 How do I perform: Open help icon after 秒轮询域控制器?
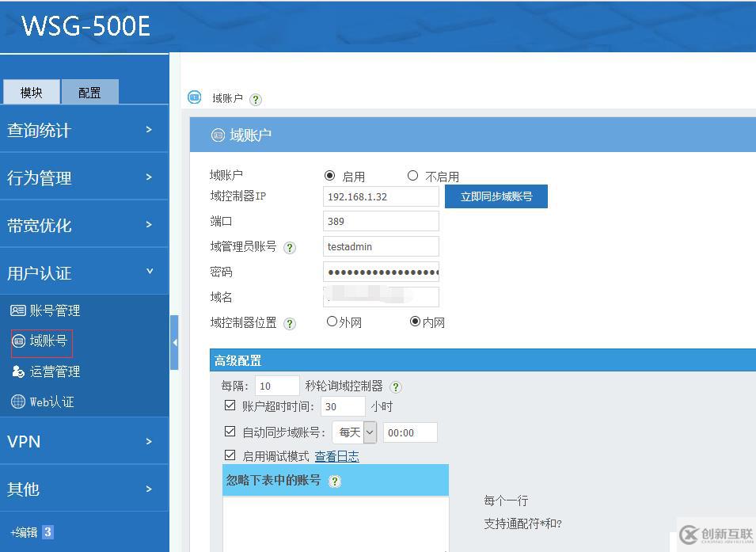395,387
